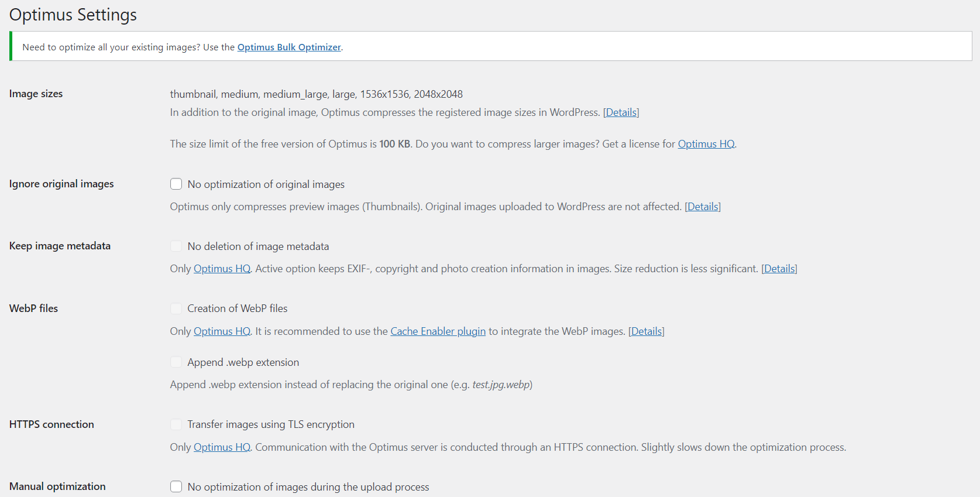The width and height of the screenshot is (980, 497).
Task: Enable Transfer images using TLS encryption
Action: pos(176,424)
